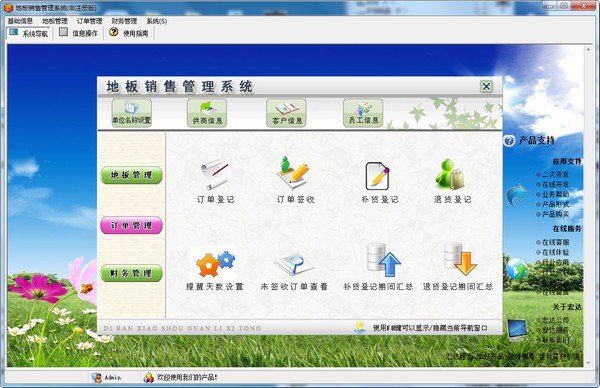This screenshot has height=388, width=600.
Task: Open 退货登记 return registration icon
Action: pyautogui.click(x=450, y=174)
